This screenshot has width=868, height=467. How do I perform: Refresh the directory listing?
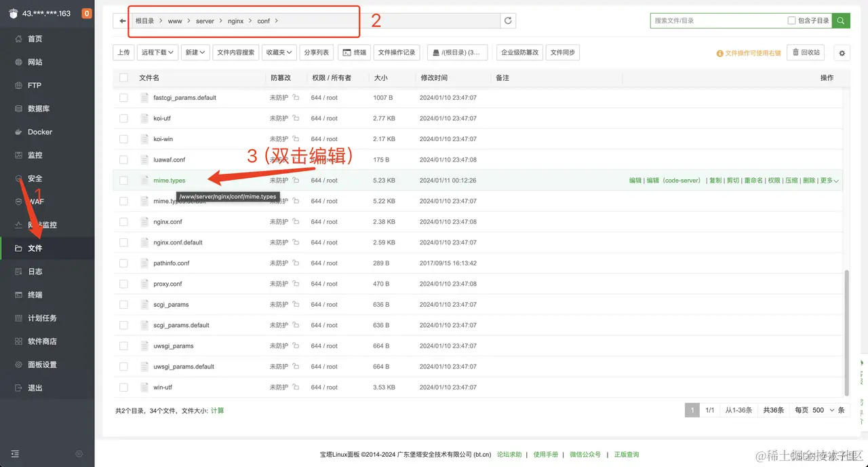[508, 21]
